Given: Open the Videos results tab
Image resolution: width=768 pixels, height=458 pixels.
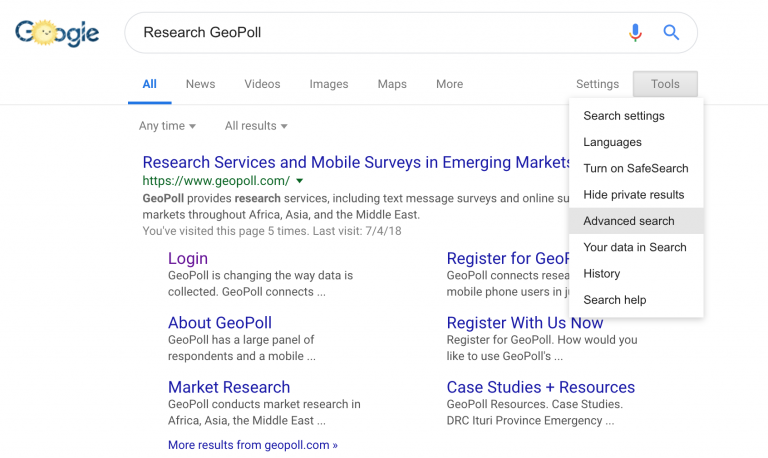Looking at the screenshot, I should tap(262, 84).
